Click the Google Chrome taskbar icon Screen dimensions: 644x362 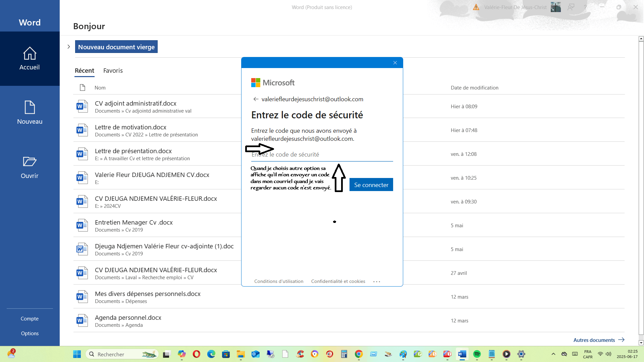(x=359, y=354)
